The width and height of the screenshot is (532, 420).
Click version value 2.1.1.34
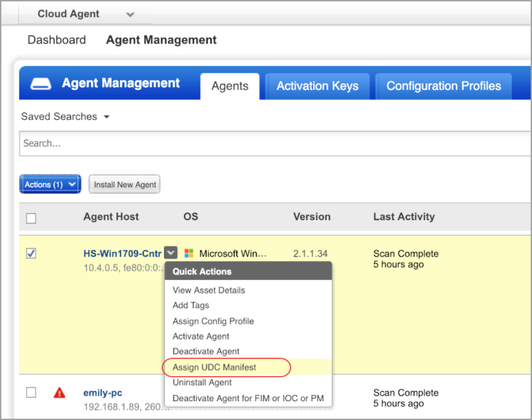tap(311, 254)
